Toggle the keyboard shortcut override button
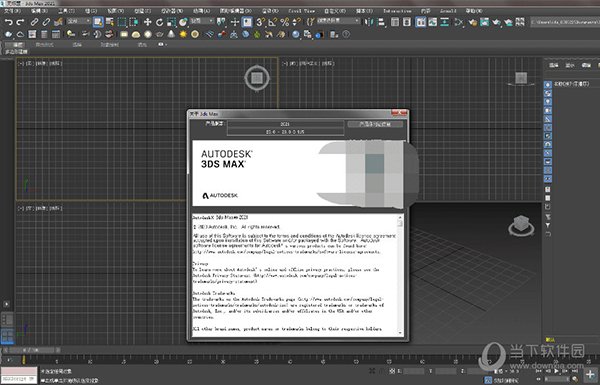 (247, 22)
